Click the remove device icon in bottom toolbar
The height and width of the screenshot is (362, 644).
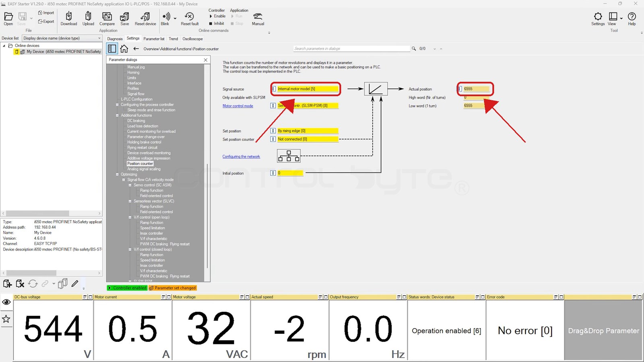point(20,284)
